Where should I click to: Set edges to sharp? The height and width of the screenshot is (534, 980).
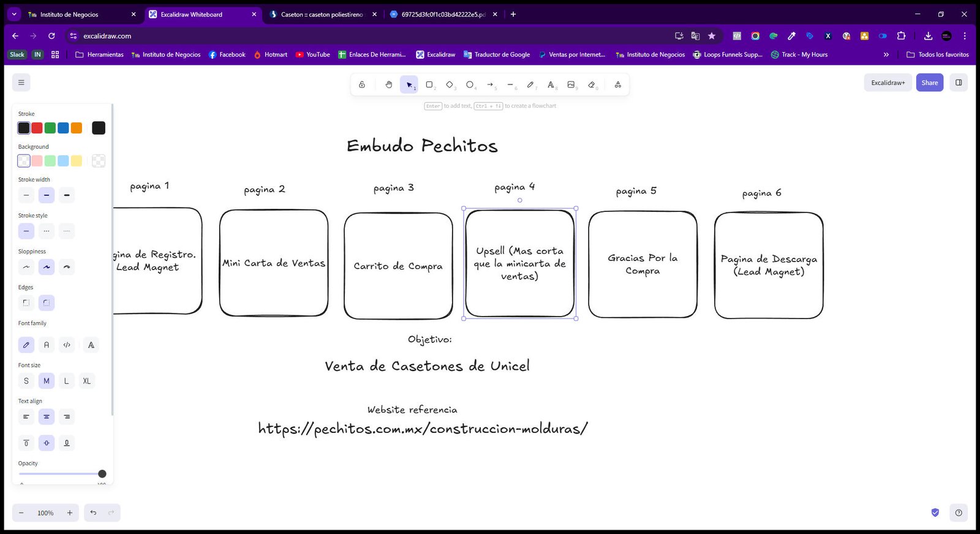pos(26,303)
